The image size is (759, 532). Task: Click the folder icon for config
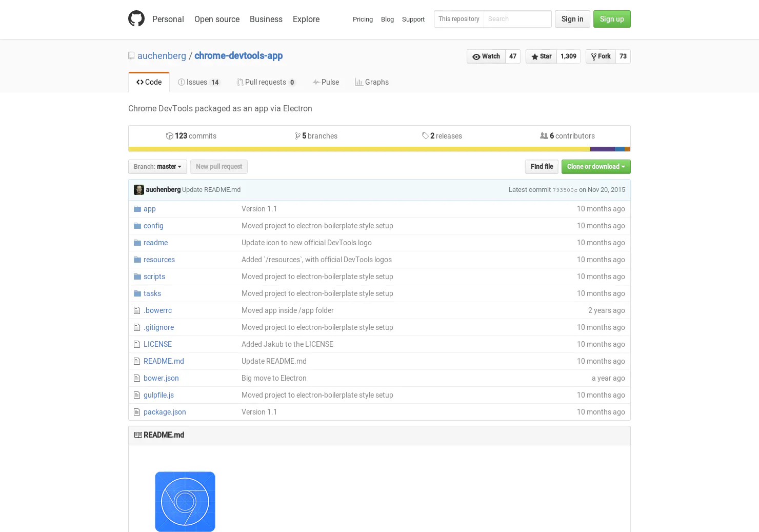(137, 226)
